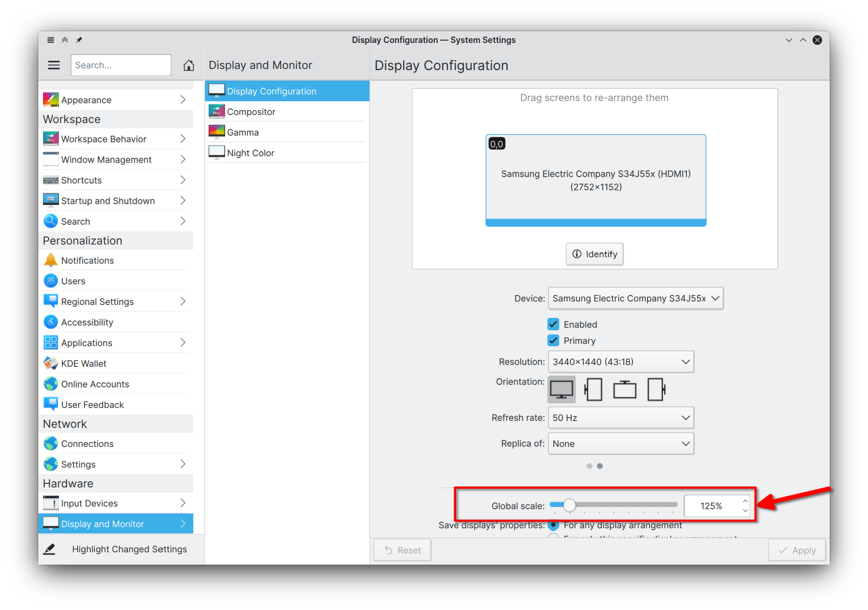868x610 pixels.
Task: Open the Compositor settings page
Action: pyautogui.click(x=251, y=111)
